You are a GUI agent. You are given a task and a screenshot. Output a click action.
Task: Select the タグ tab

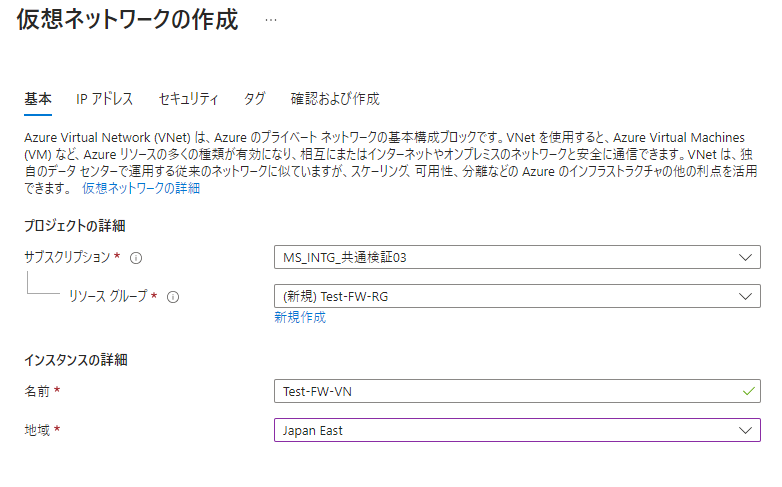coord(255,99)
